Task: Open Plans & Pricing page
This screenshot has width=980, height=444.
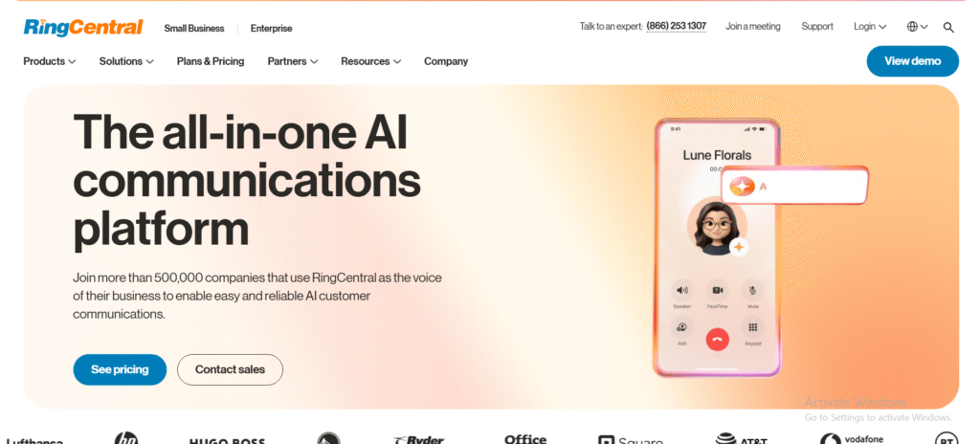Action: coord(211,61)
